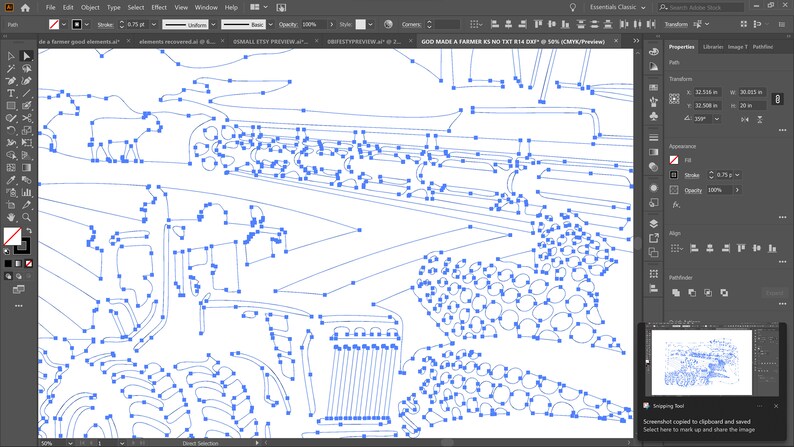Select the Pen tool
The height and width of the screenshot is (447, 794).
coord(11,81)
